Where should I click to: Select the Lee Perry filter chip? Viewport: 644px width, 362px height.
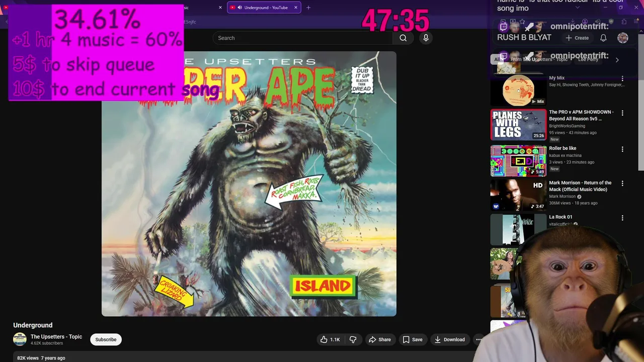588,59
